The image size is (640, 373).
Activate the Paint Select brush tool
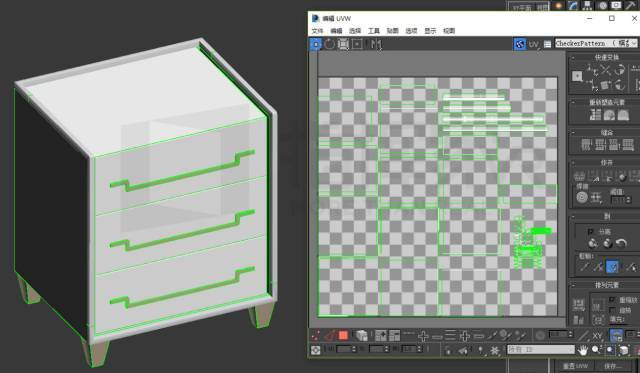(x=493, y=336)
